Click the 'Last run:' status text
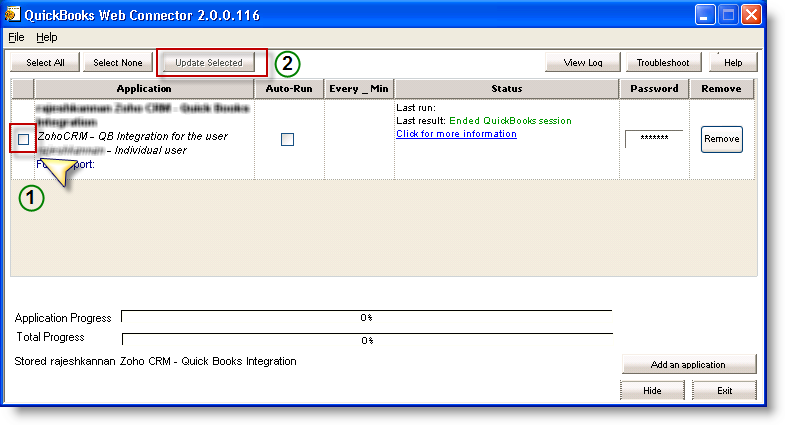The height and width of the screenshot is (425, 785). (x=416, y=108)
